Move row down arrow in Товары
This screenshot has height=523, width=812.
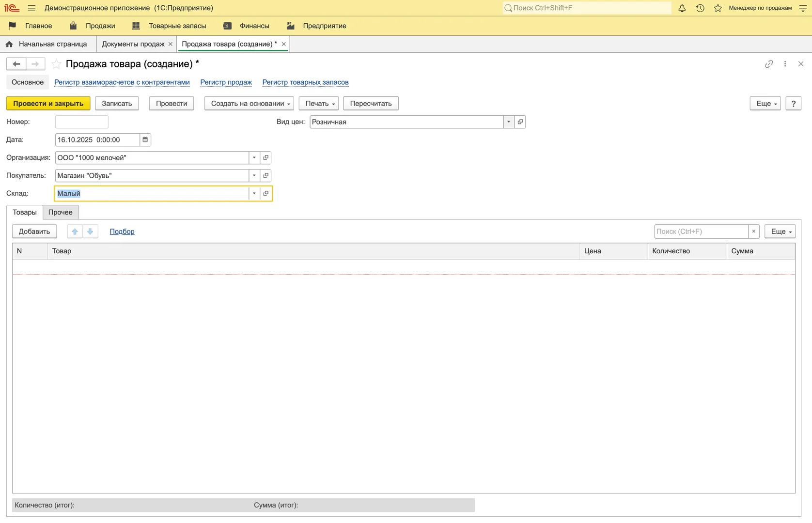90,231
